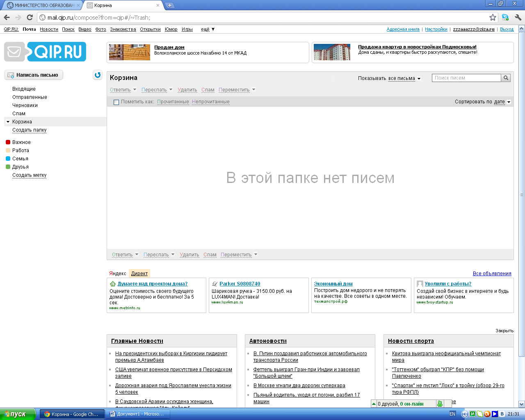
Task: Open the Черновики folder
Action: point(25,105)
